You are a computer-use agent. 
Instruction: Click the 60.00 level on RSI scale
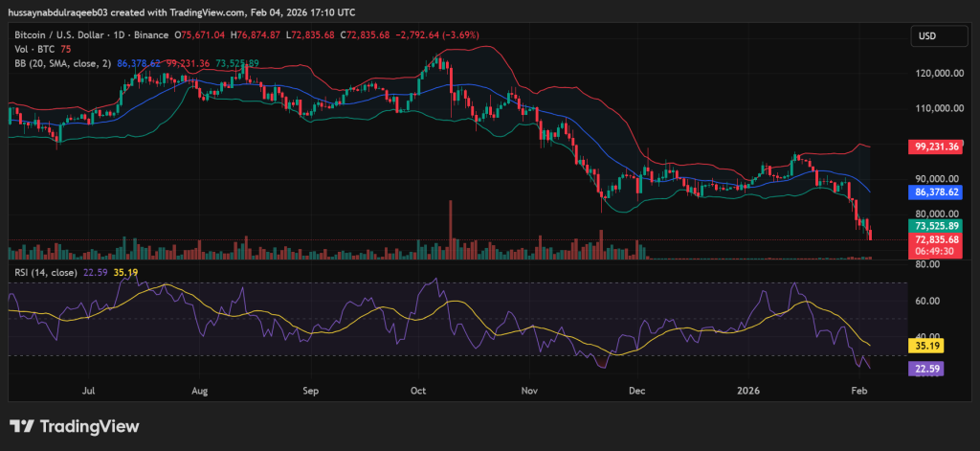coord(925,301)
